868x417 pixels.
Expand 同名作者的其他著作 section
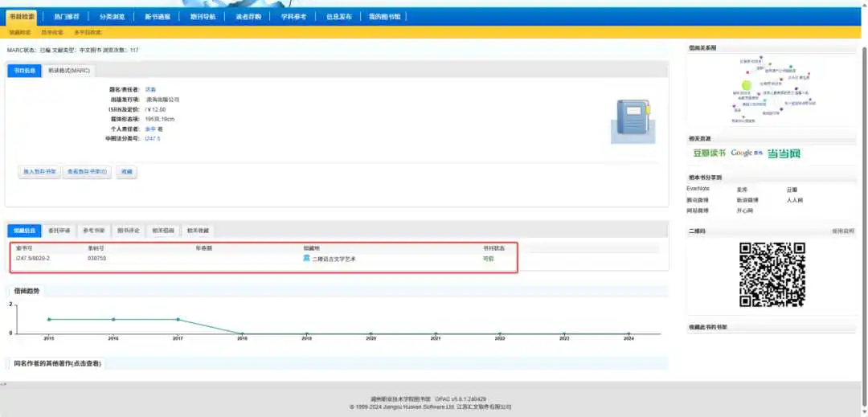click(58, 363)
